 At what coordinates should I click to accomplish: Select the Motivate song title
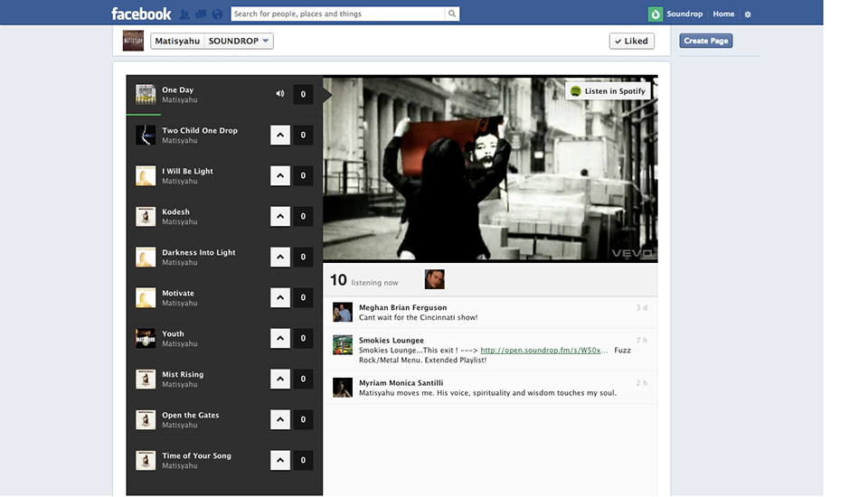point(178,294)
